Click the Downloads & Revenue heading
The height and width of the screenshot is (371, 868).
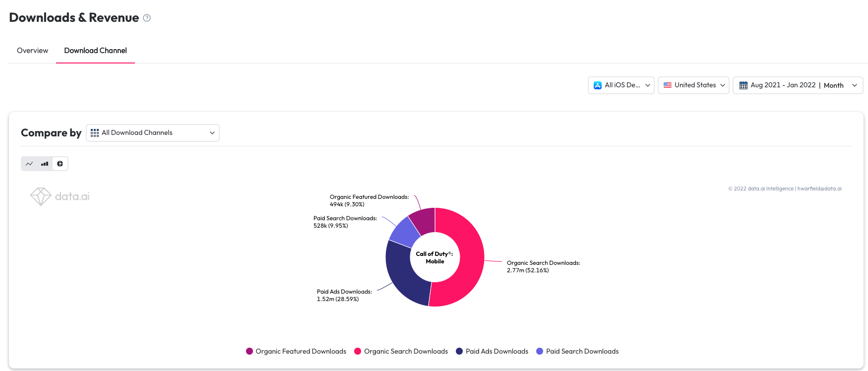click(x=74, y=18)
